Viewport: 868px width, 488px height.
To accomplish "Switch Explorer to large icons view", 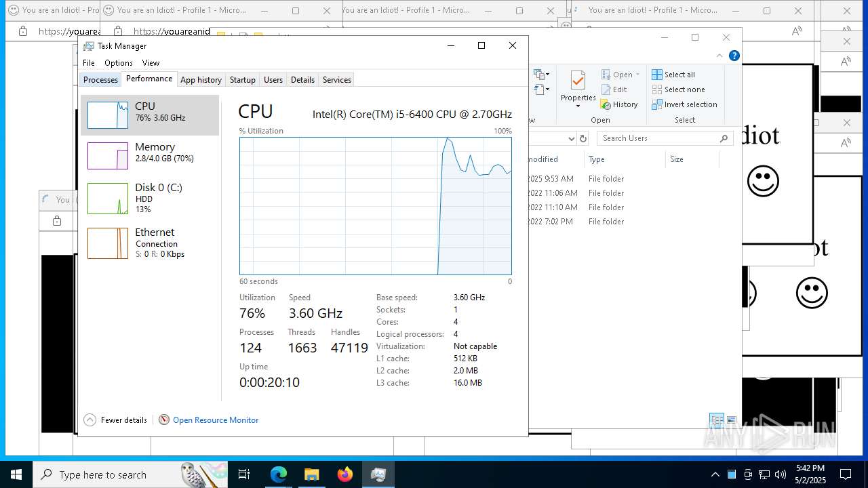I will (731, 420).
